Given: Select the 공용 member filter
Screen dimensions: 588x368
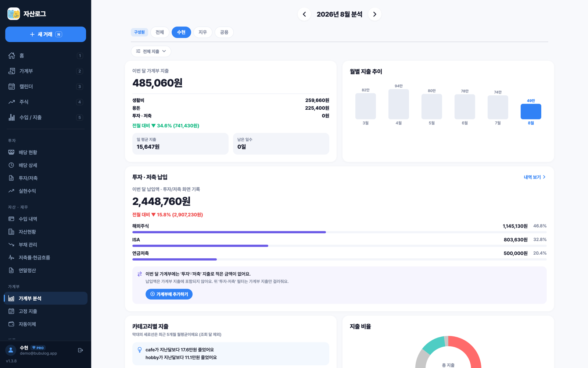Looking at the screenshot, I should (x=224, y=32).
